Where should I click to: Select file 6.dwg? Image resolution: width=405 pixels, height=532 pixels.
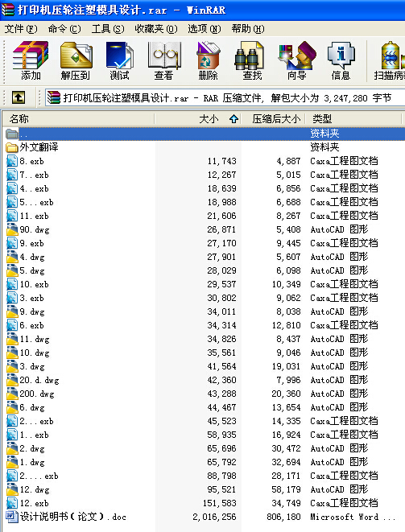pos(32,407)
